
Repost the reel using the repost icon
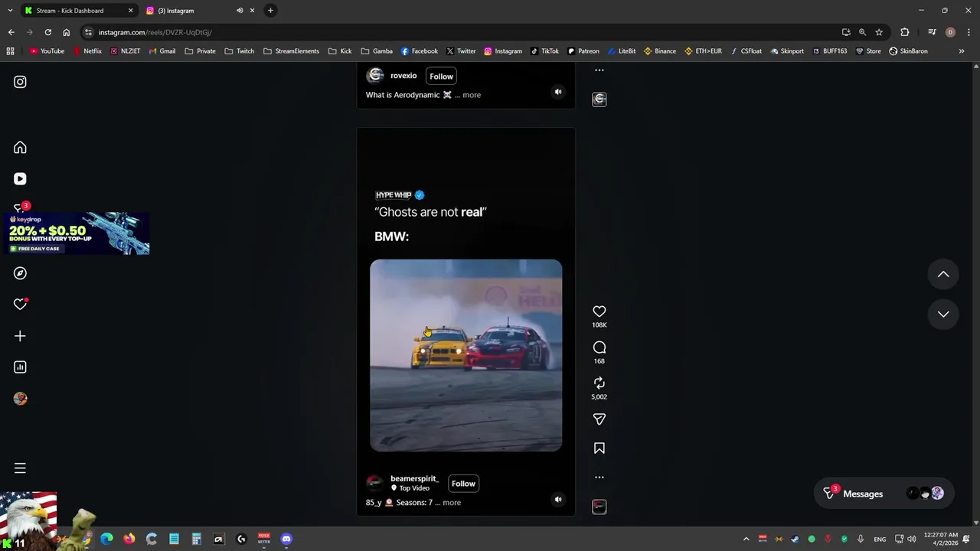(x=599, y=383)
